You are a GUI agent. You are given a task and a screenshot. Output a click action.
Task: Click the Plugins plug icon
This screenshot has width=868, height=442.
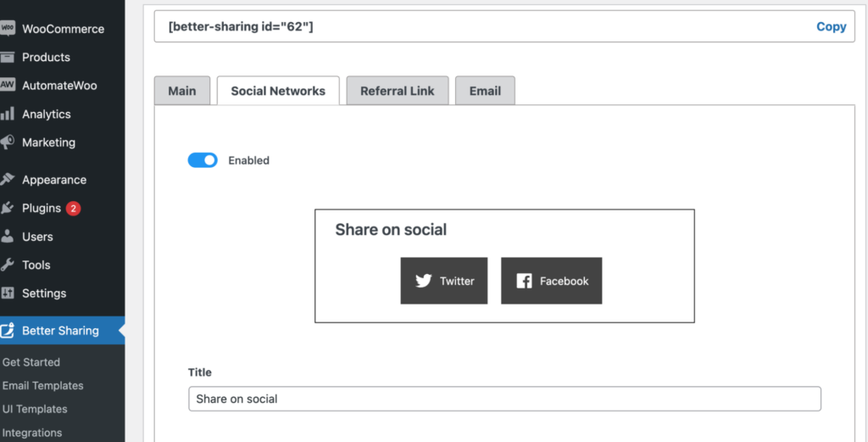(7, 208)
